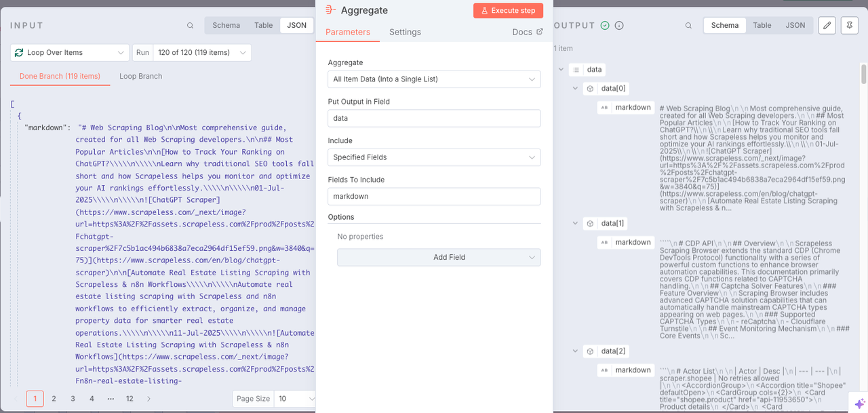Select INPUT JSON view

(296, 25)
